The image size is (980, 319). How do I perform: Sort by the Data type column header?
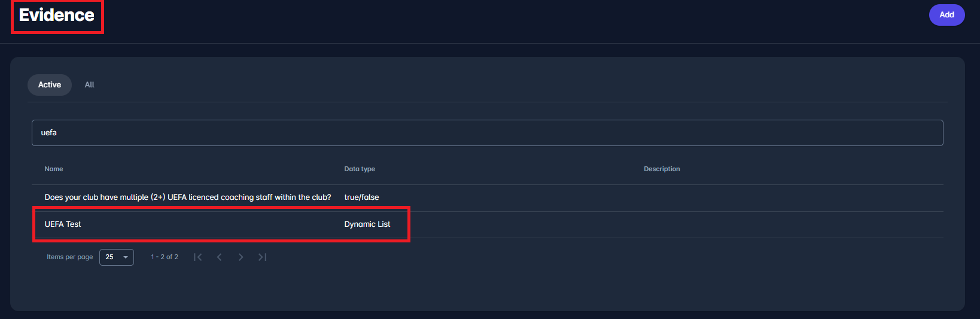(360, 169)
